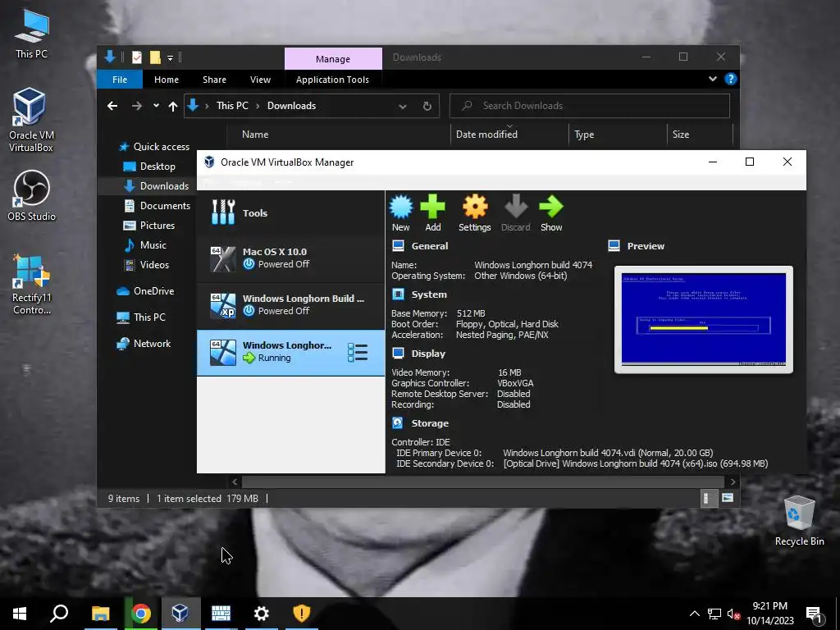Open recent locations dropdown arrow
Screen dimensions: 840x630
coord(156,106)
